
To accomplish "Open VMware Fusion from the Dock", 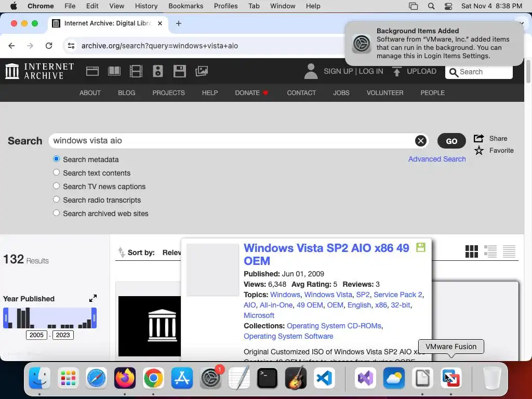I will [451, 378].
